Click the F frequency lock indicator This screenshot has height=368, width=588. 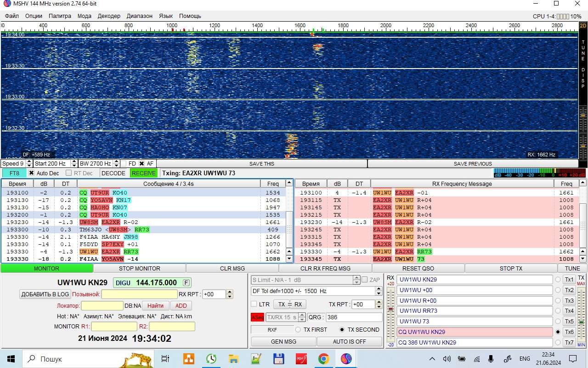pyautogui.click(x=186, y=282)
